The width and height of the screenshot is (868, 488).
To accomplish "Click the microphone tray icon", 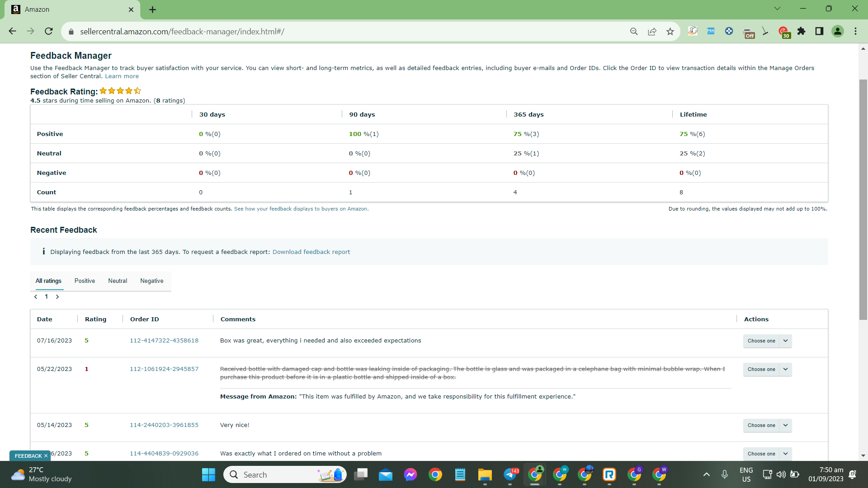I will coord(725,474).
